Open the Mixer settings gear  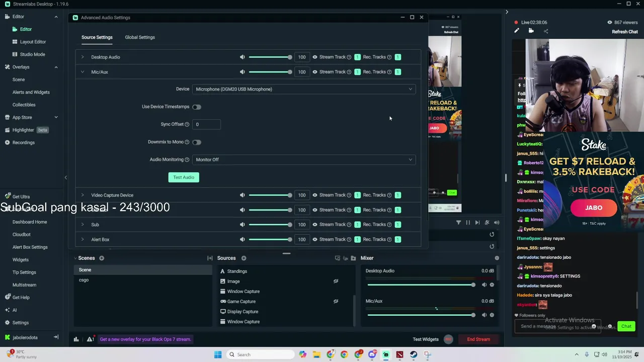point(497,258)
